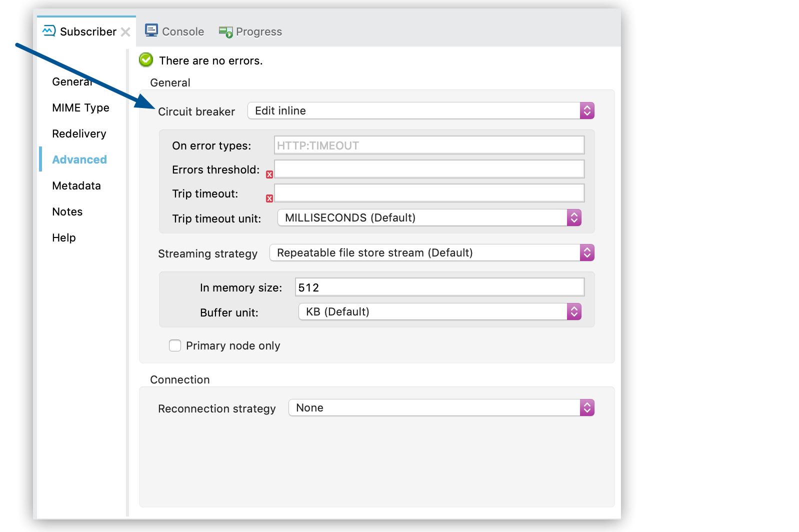This screenshot has width=799, height=532.
Task: Open the Circuit breaker dropdown
Action: click(x=420, y=110)
